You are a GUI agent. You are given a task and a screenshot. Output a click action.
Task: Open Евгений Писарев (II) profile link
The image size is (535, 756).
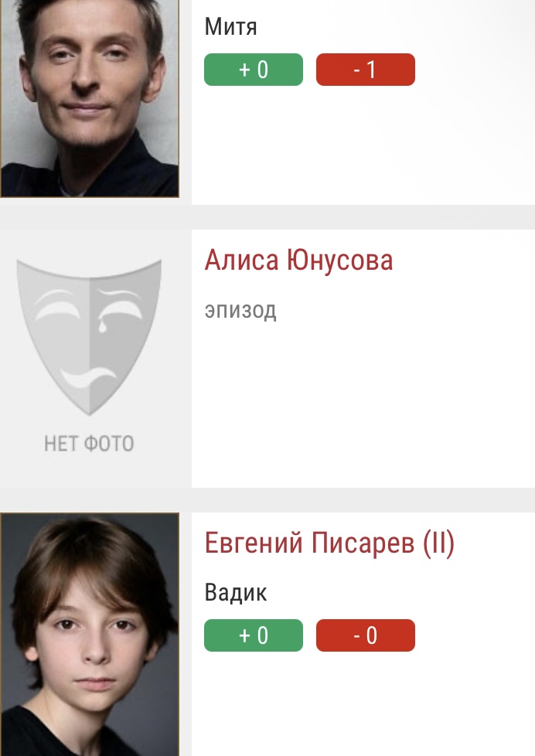[329, 543]
